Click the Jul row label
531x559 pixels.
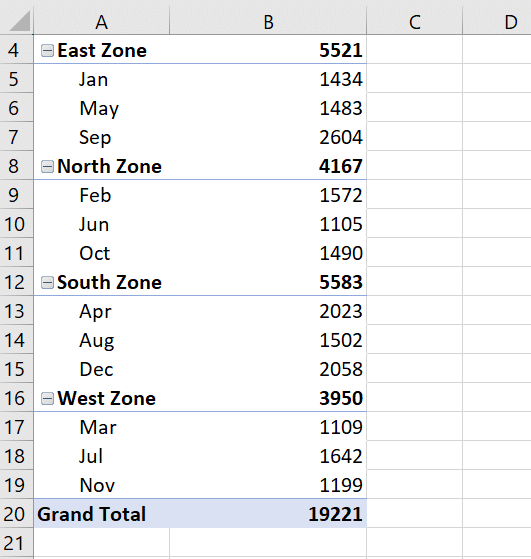[x=91, y=456]
